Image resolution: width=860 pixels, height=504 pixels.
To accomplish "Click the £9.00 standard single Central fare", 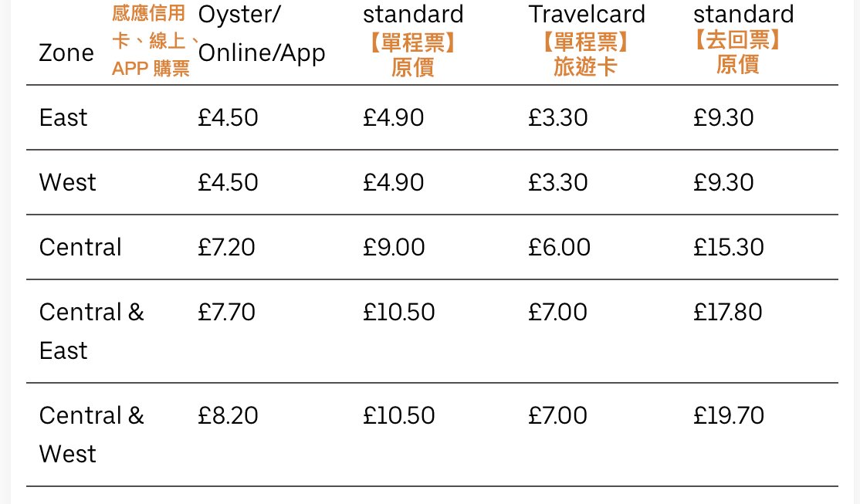I will [394, 247].
